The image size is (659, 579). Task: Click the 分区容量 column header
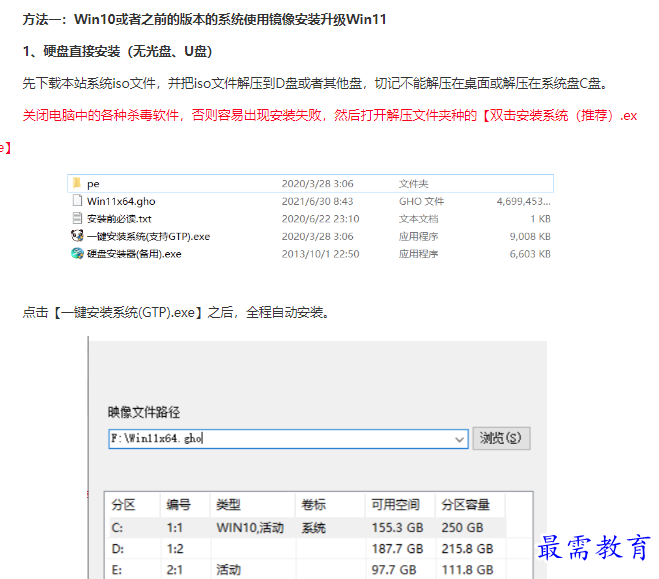tap(465, 504)
